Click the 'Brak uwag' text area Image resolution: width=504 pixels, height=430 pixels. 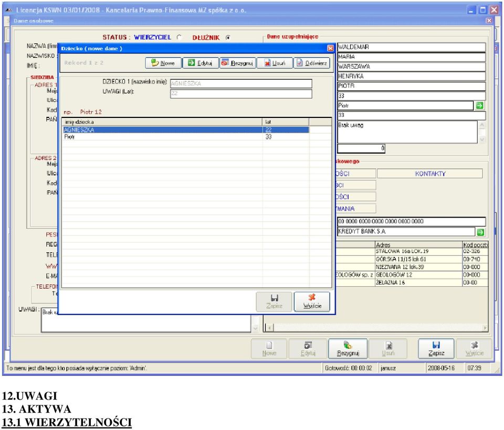pyautogui.click(x=407, y=132)
